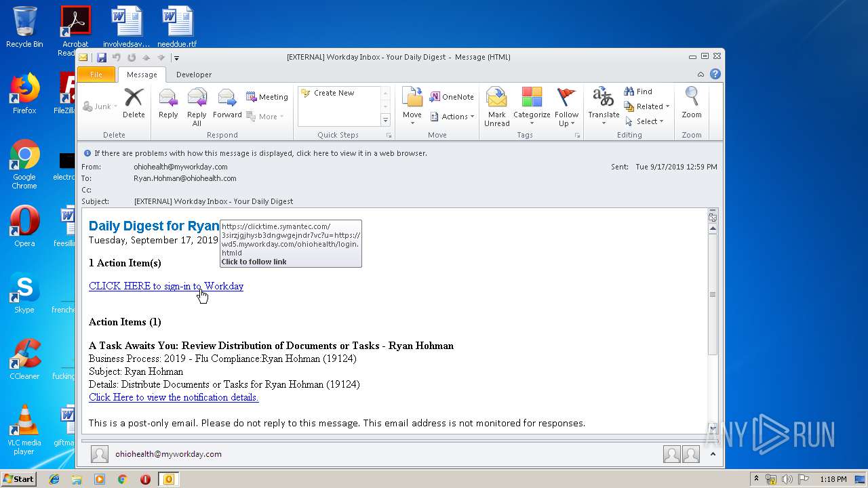Image resolution: width=868 pixels, height=488 pixels.
Task: Click sender address ohiohealth@myworkday.com in header
Action: (180, 167)
